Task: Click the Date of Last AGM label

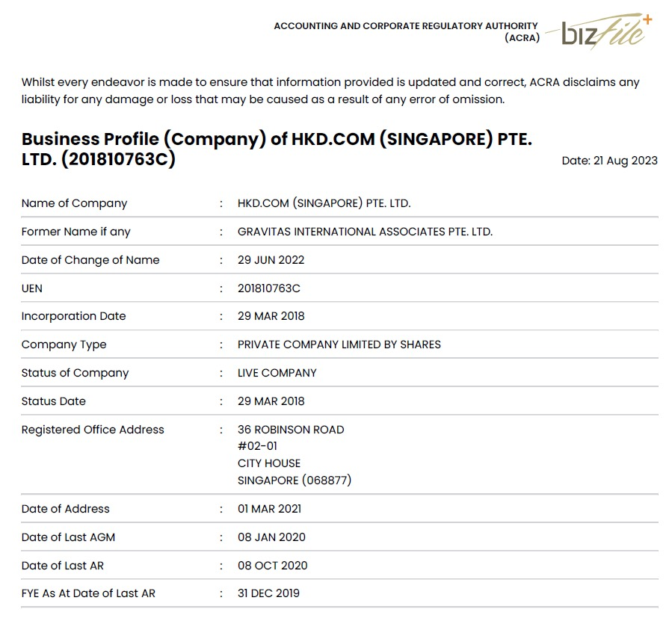Action: [x=68, y=537]
